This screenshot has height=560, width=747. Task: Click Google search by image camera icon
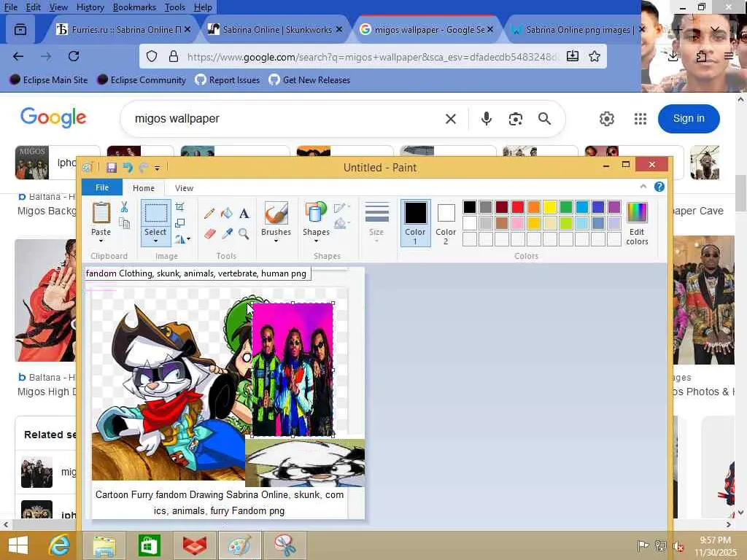[x=516, y=119]
